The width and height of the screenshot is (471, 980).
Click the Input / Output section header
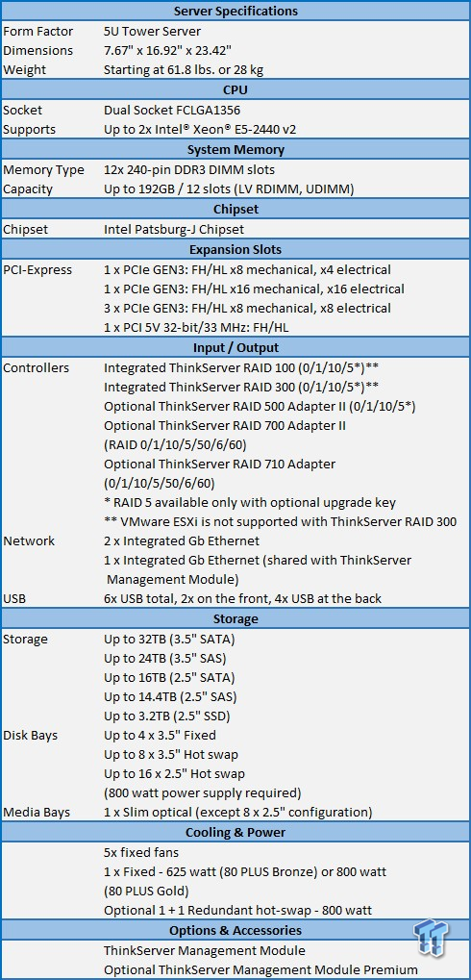(x=235, y=347)
